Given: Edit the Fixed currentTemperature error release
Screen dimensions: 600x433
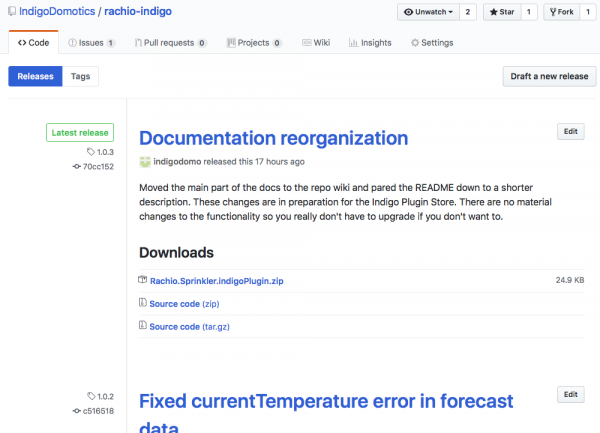Looking at the screenshot, I should [x=571, y=394].
